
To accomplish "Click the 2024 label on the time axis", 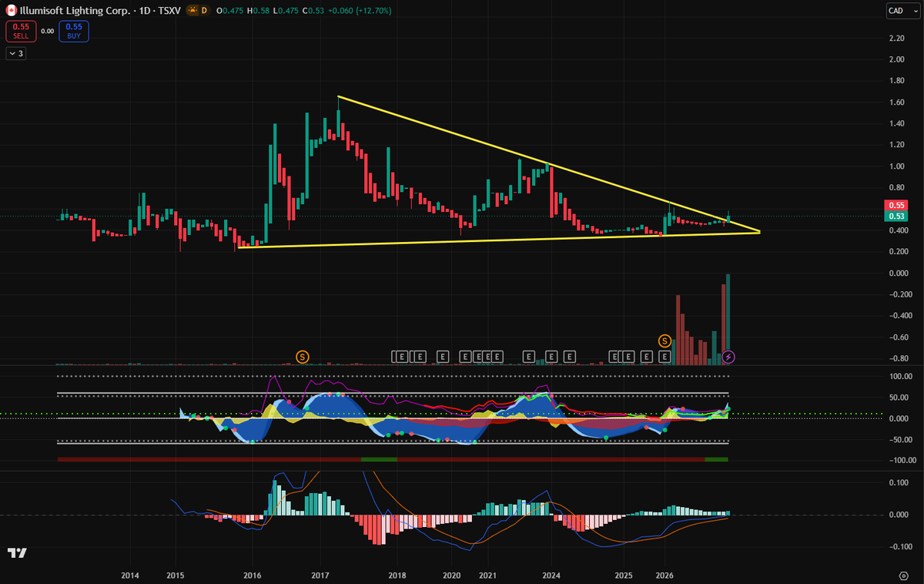I will pos(551,576).
